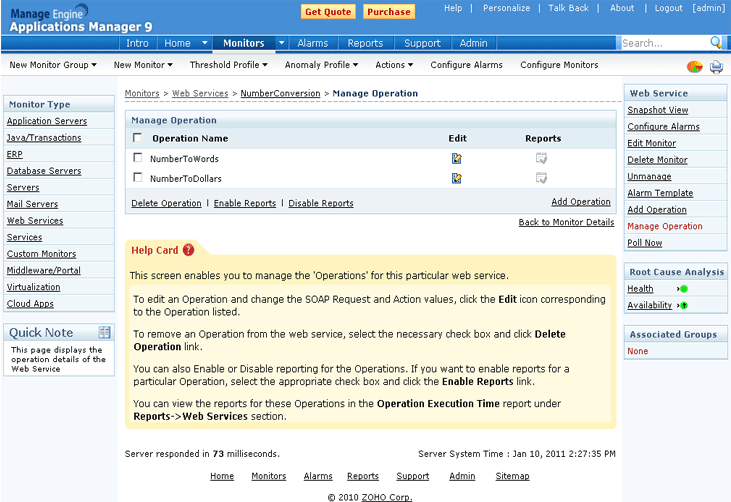
Task: Click the Mail Servers monitor type
Action: click(32, 204)
